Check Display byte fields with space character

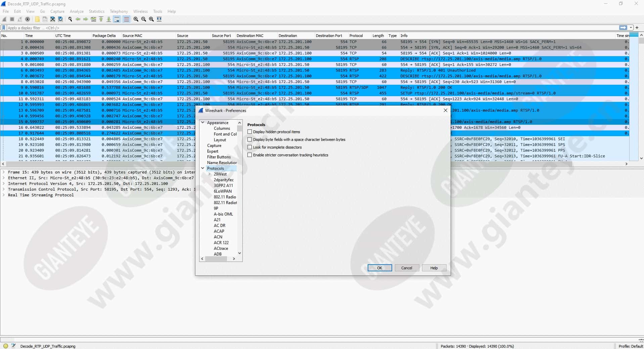click(x=249, y=140)
